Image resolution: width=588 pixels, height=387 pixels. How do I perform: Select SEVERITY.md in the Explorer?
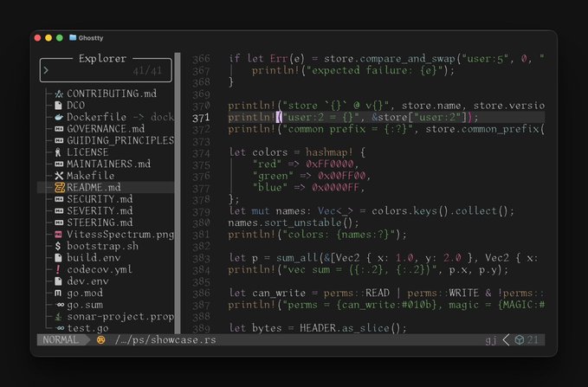[x=100, y=210]
